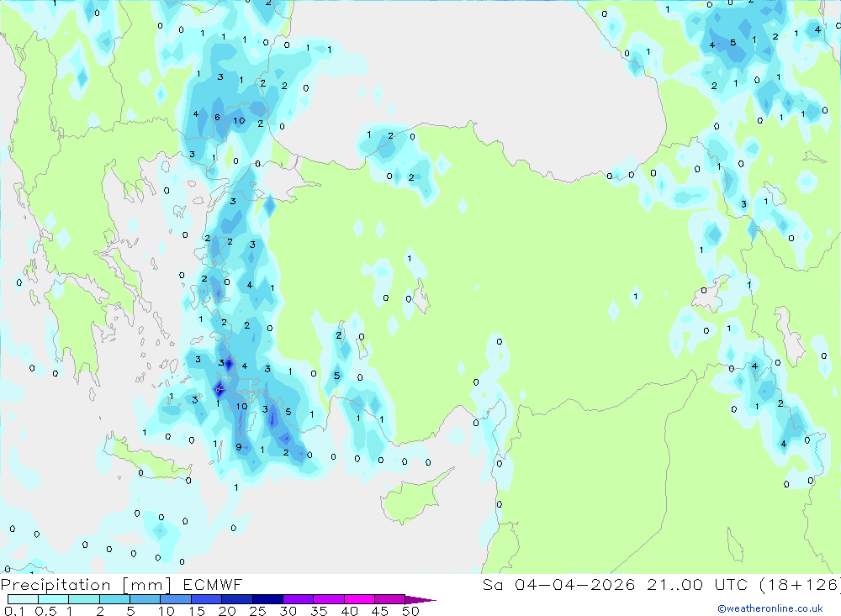Click the 1–2 mm legend color box
This screenshot has height=616, width=841.
(84, 599)
